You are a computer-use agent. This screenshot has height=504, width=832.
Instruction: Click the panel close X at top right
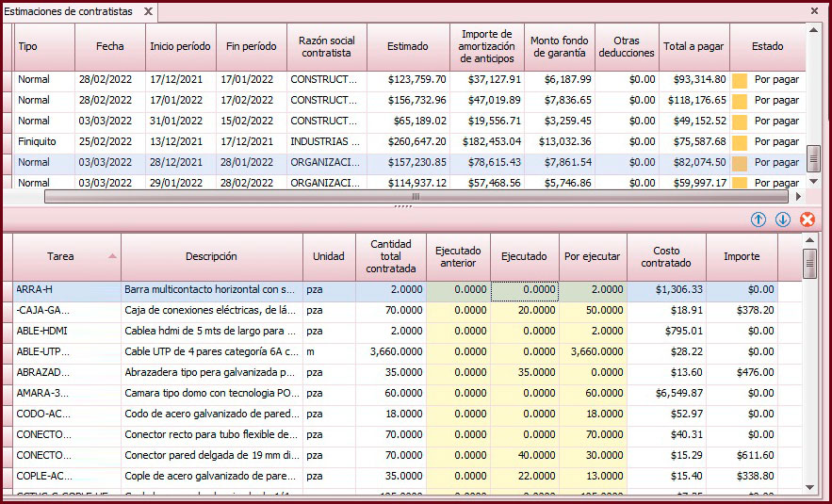814,10
